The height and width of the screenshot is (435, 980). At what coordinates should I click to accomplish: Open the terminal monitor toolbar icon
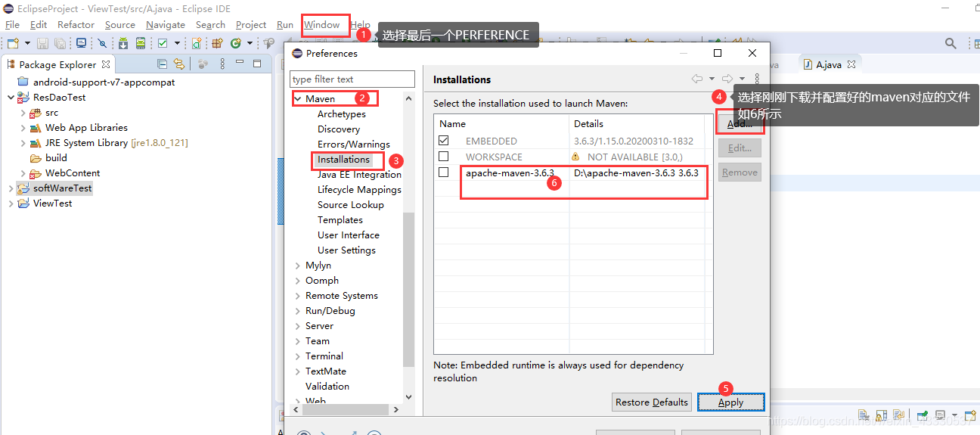pos(81,44)
